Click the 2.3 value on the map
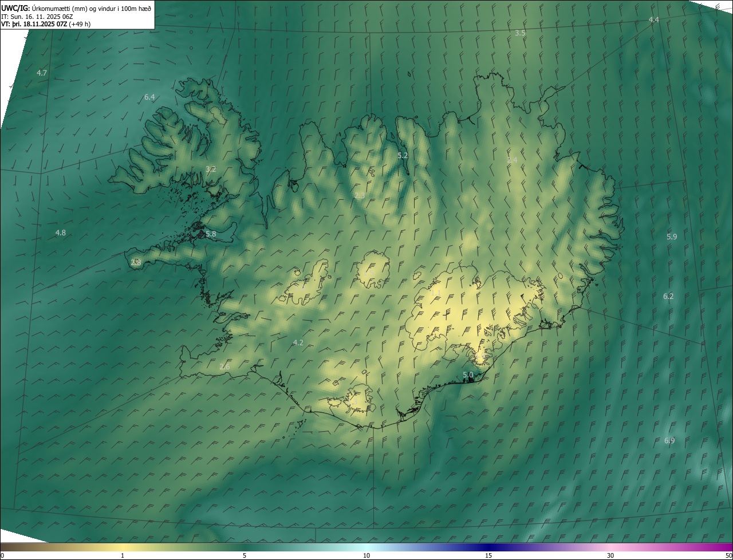 click(x=360, y=196)
